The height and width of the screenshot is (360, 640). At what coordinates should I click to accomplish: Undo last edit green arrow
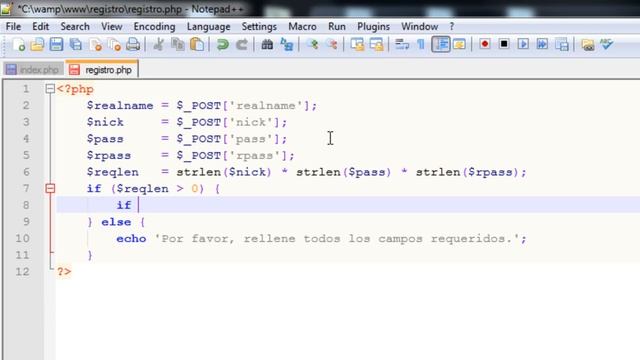(x=223, y=44)
